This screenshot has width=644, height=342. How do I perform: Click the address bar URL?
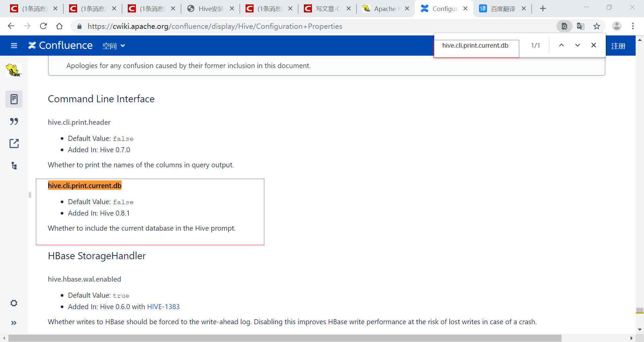[x=215, y=26]
